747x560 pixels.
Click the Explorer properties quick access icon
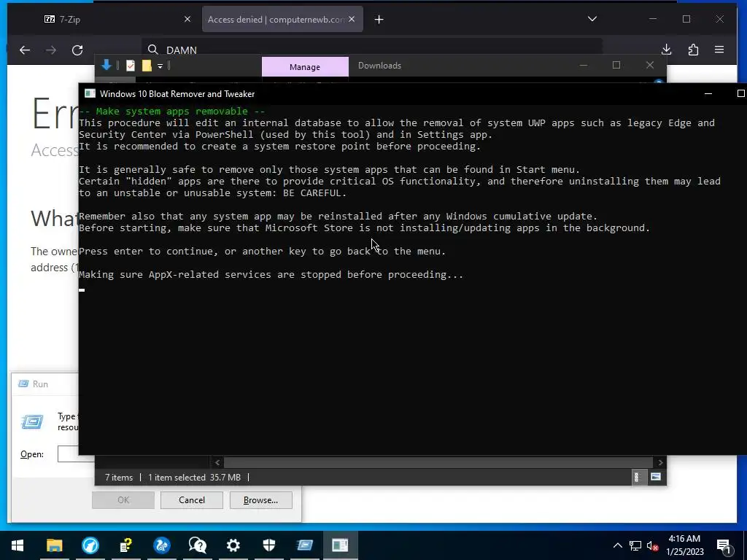coord(130,66)
